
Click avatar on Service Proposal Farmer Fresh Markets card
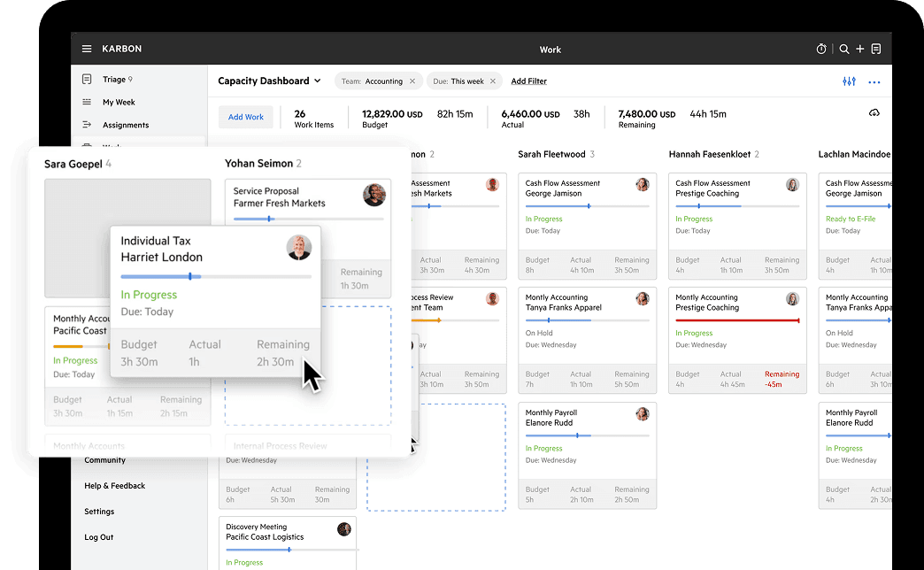[x=373, y=195]
